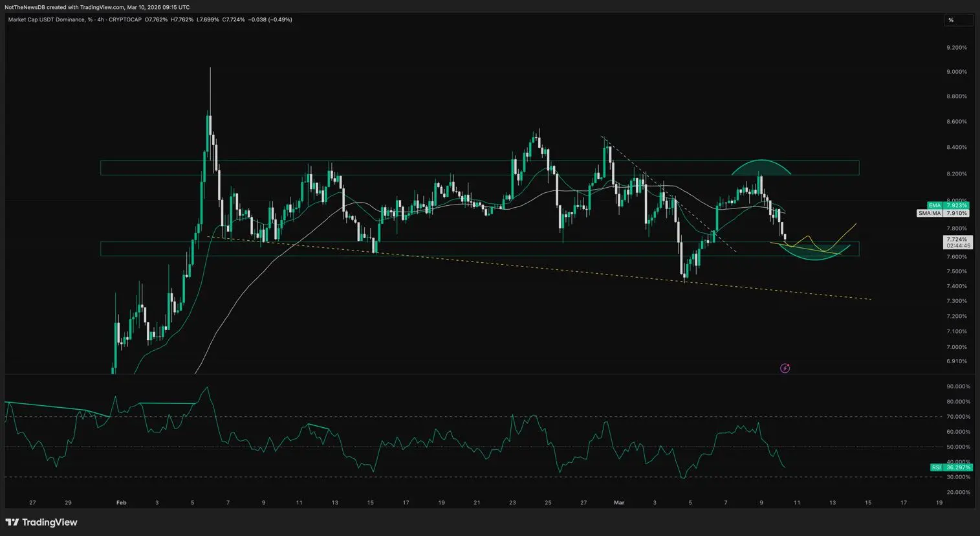
Task: Click the purple lightning event icon
Action: (x=785, y=368)
